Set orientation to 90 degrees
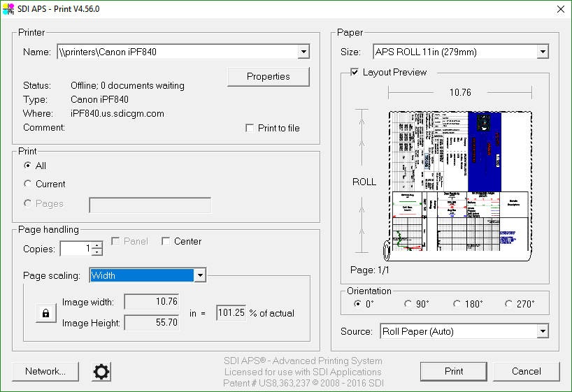 (x=408, y=304)
